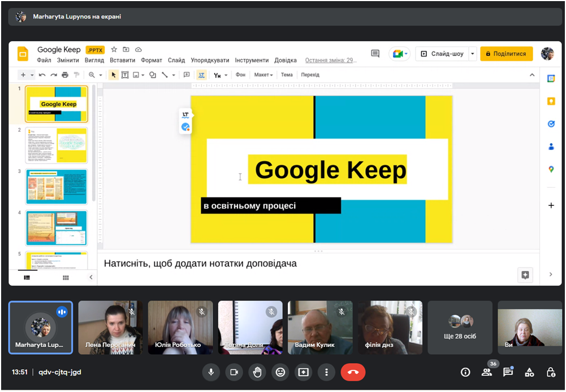
Task: Open the Інструменти menu
Action: point(252,61)
